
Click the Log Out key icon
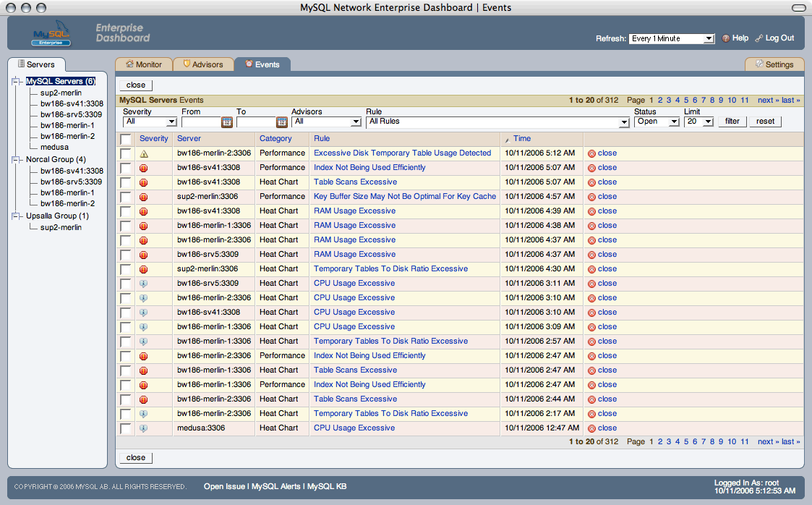(x=758, y=38)
